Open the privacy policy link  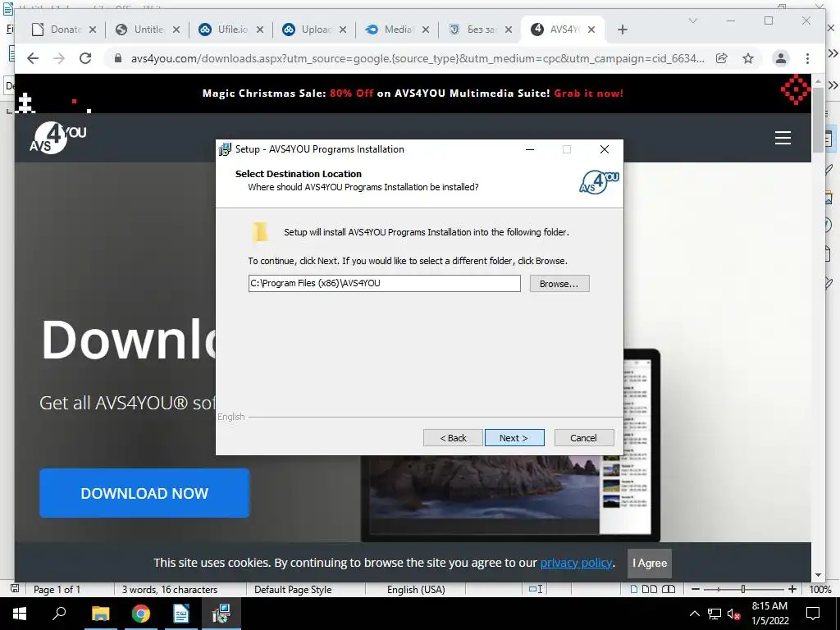click(x=576, y=563)
